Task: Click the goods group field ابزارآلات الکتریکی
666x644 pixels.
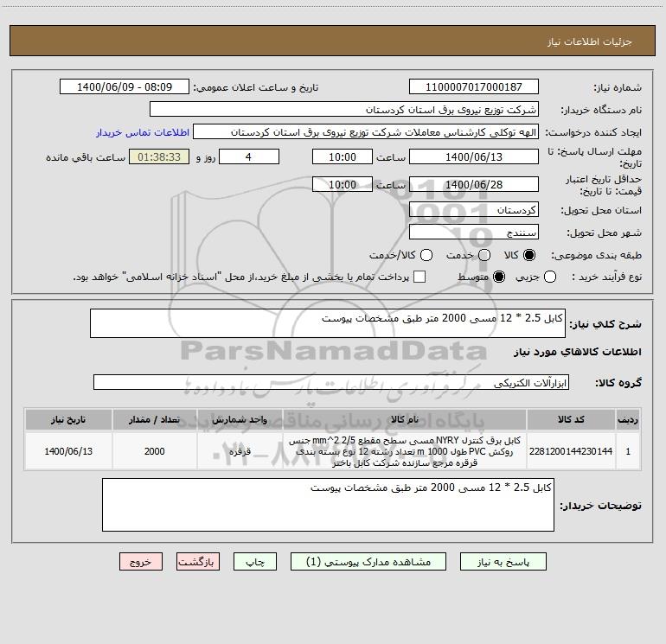Action: [331, 382]
